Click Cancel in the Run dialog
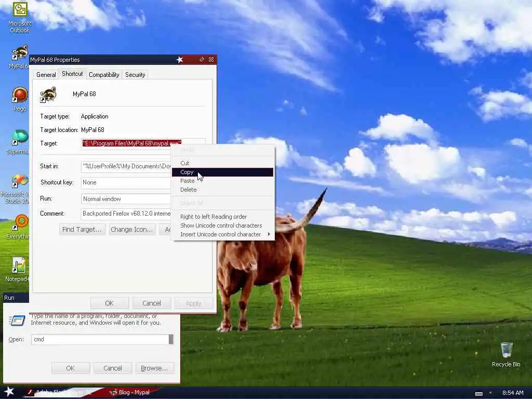The height and width of the screenshot is (399, 532). [x=112, y=368]
